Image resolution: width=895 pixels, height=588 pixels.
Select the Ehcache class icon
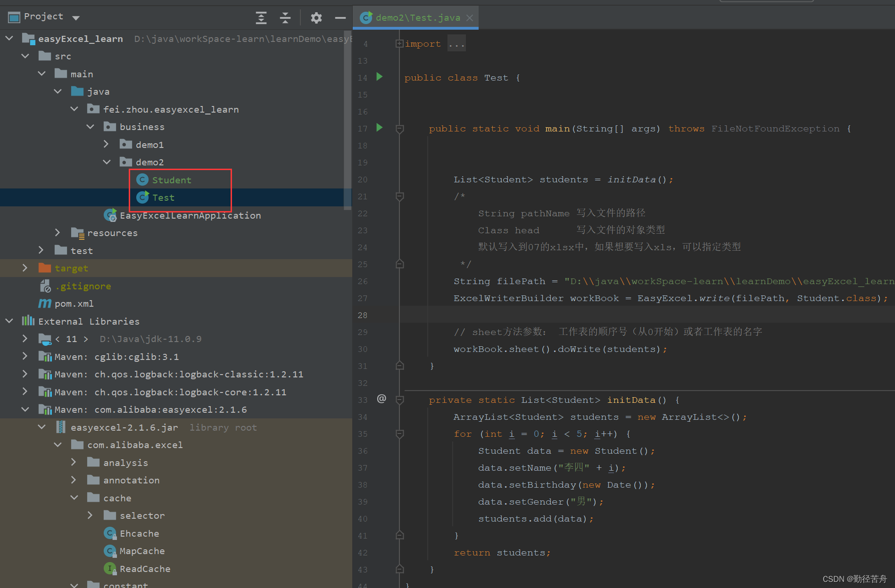click(110, 533)
